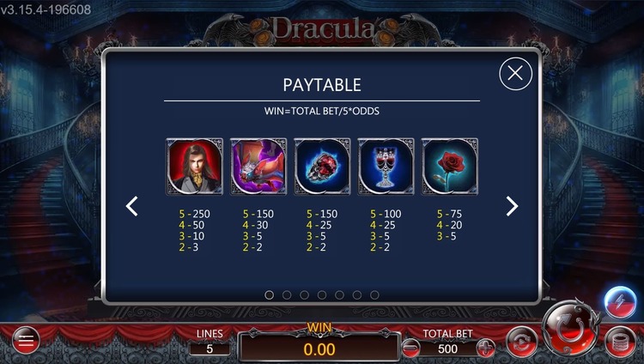Select the first paytable page dot
The image size is (644, 364).
coord(270,295)
